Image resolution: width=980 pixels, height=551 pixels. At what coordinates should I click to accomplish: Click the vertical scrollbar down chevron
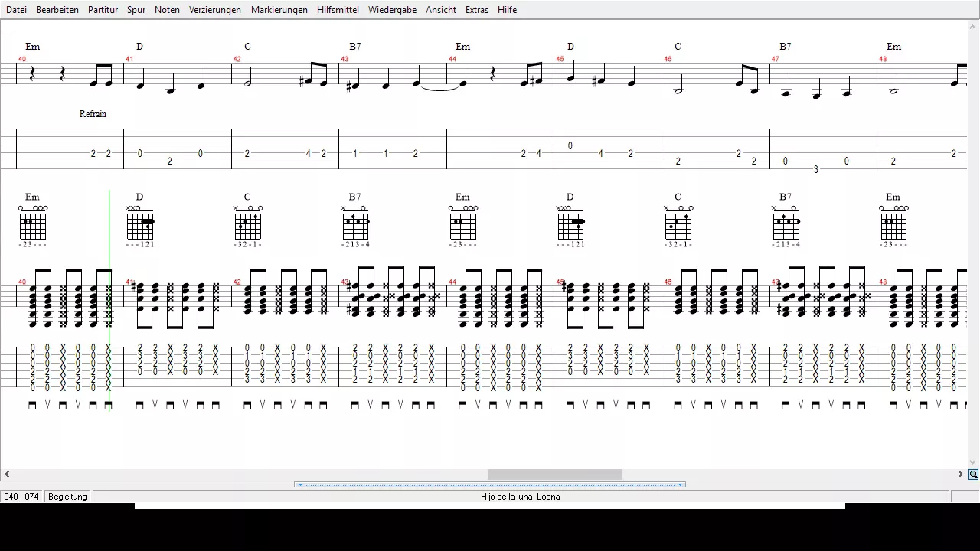coord(973,462)
